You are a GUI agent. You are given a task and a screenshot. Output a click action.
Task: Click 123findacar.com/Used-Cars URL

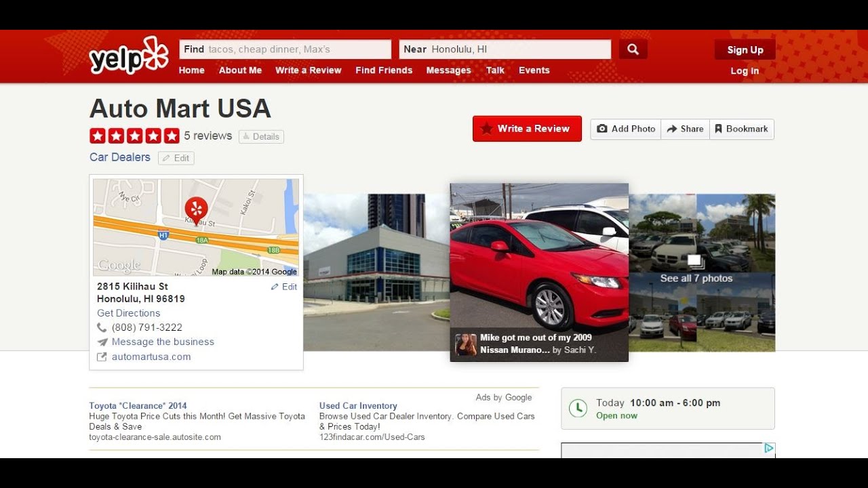click(x=372, y=437)
